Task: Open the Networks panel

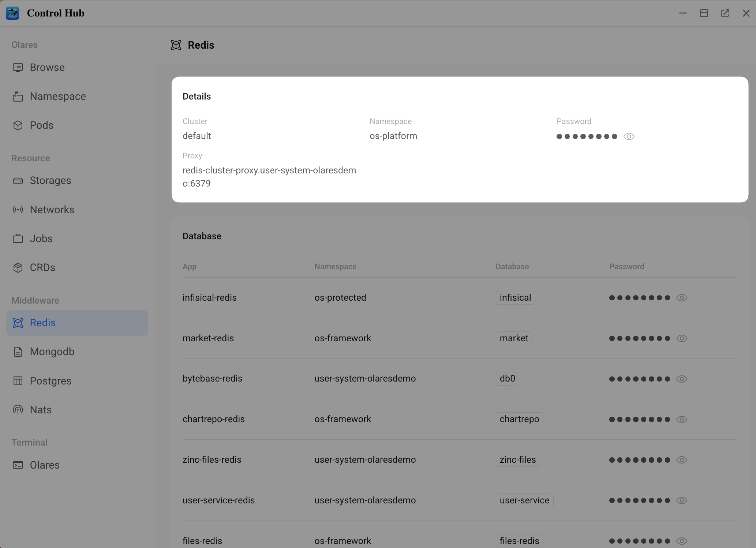Action: point(52,209)
